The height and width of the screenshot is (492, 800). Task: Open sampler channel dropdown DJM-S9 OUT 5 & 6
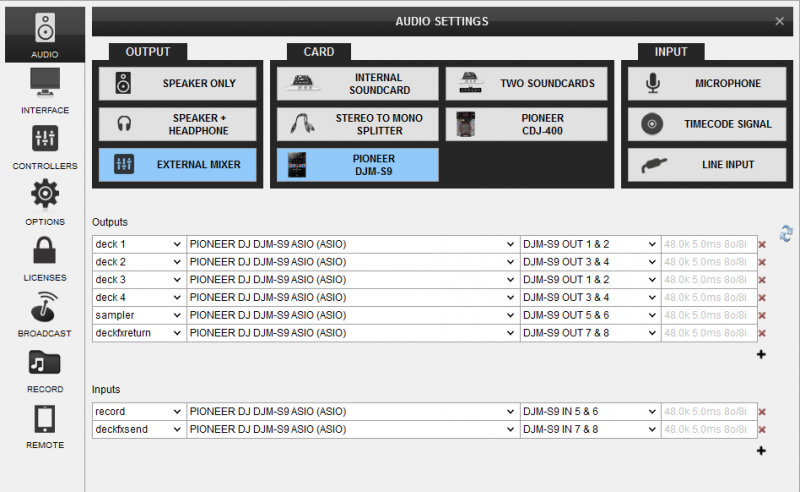click(589, 316)
